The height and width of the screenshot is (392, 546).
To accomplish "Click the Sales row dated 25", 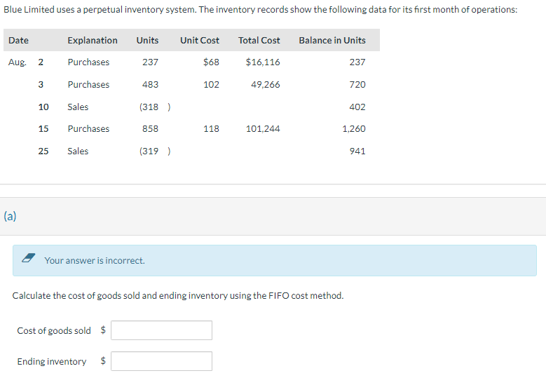I will pos(191,151).
